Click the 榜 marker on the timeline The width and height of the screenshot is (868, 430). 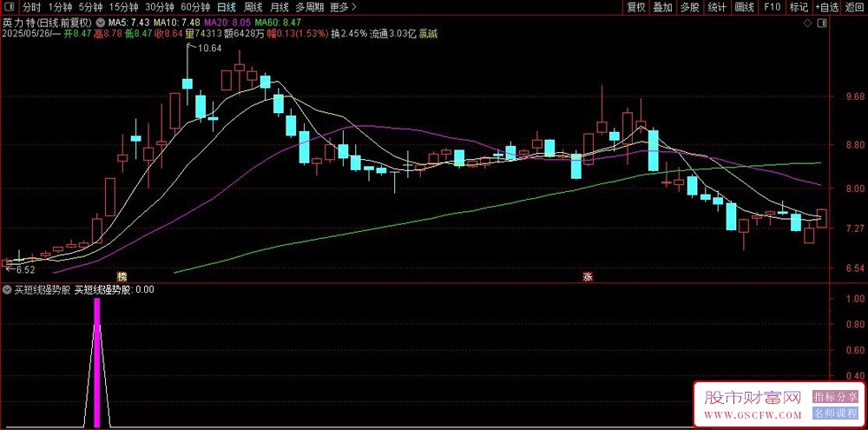click(x=122, y=276)
